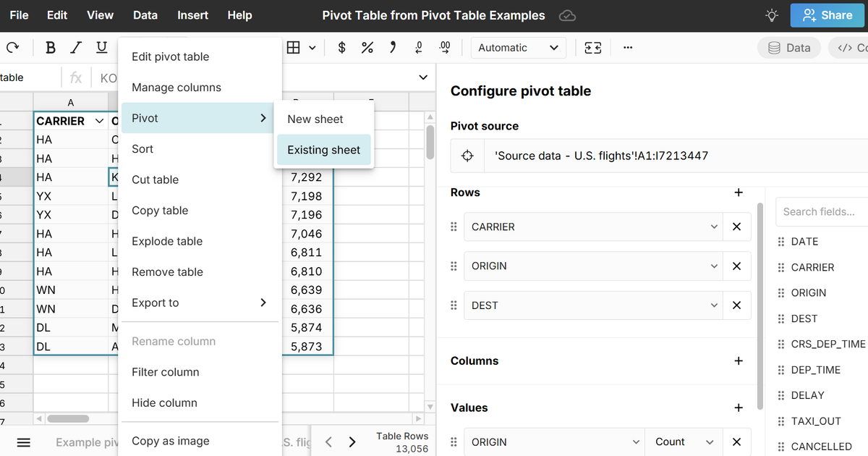Open the borders dropdown arrow
The width and height of the screenshot is (868, 456).
[312, 48]
